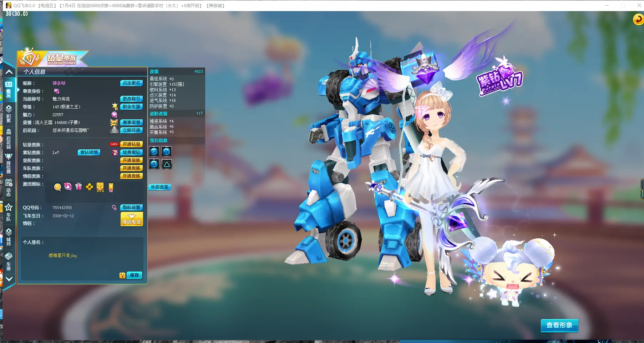Screen dimensions: 644x343
Task: Click the 点击更名 rename button
Action: pyautogui.click(x=131, y=83)
